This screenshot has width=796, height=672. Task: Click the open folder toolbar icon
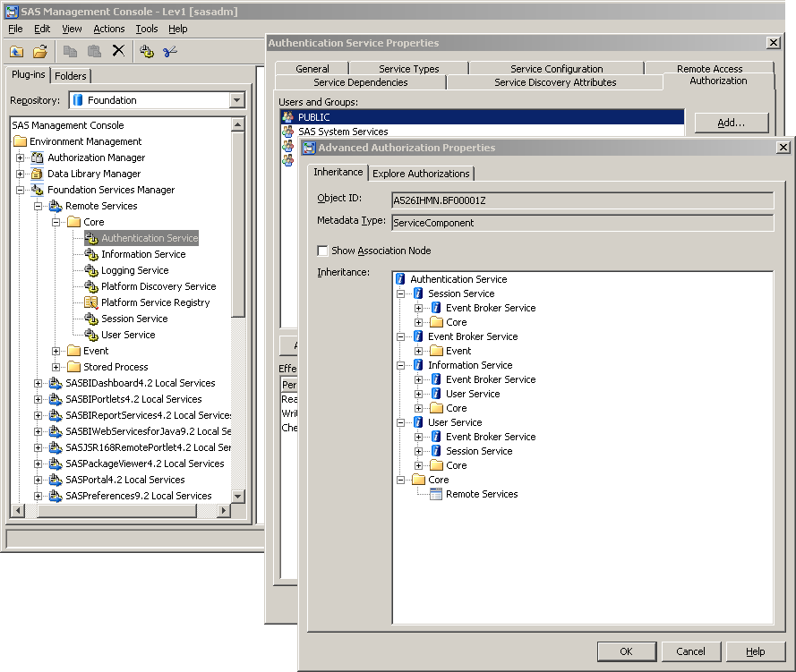click(40, 51)
